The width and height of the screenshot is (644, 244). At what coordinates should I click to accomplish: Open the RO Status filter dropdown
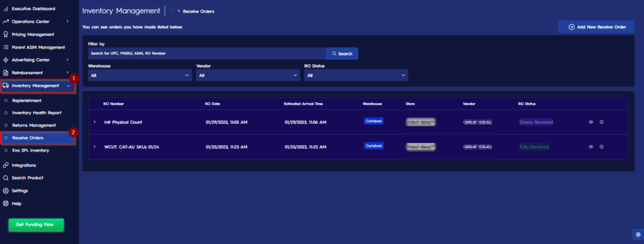pos(356,75)
